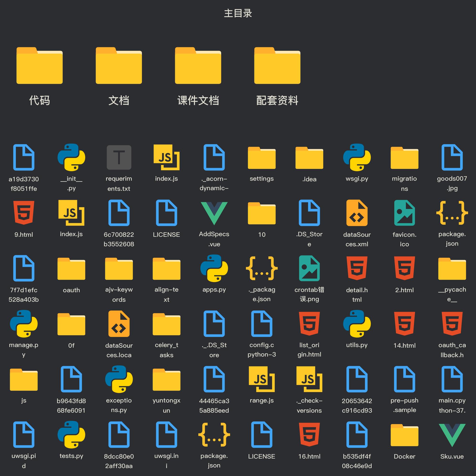Open the requeriments.txt text file icon
The height and width of the screenshot is (476, 476).
point(119,157)
